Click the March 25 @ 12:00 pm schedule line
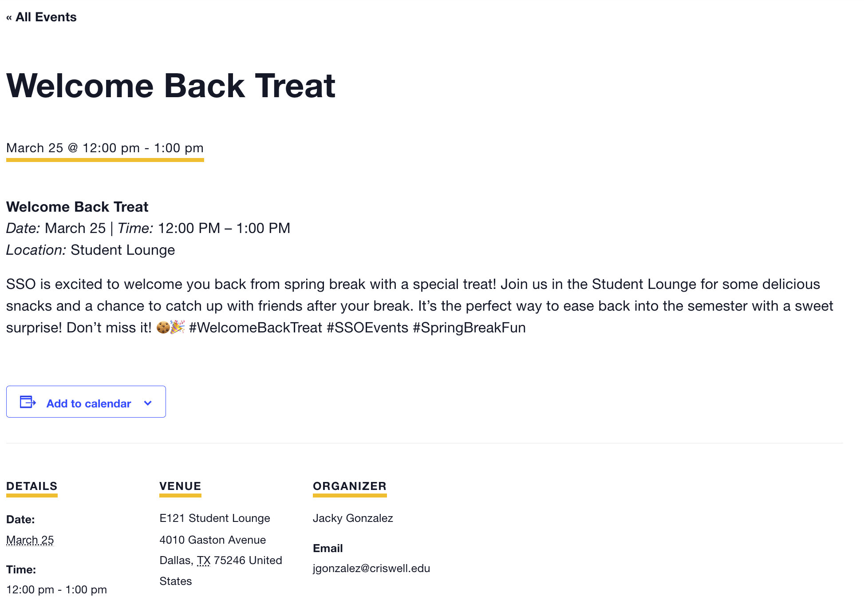This screenshot has width=864, height=616. tap(105, 148)
